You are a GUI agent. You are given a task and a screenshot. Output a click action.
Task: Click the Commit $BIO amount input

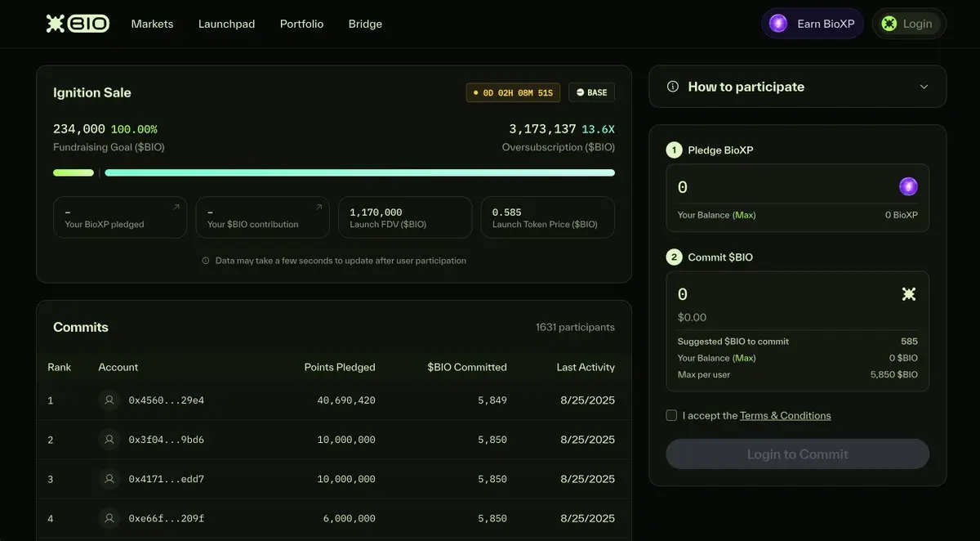[x=784, y=294]
